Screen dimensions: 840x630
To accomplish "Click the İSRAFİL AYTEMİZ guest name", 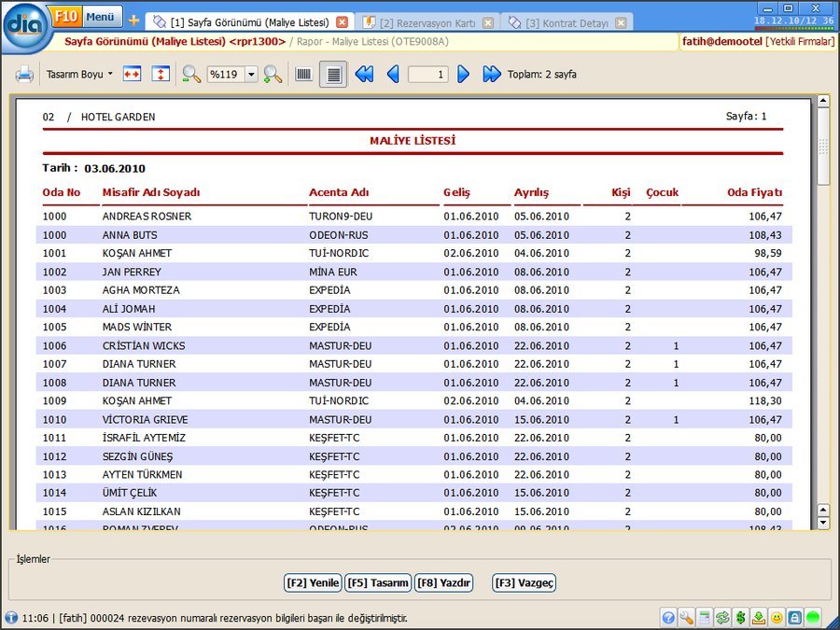I will click(x=144, y=439).
